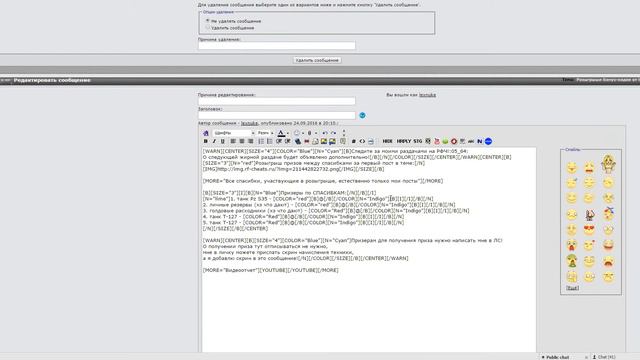Insert the dark horned character smiley

(589, 214)
